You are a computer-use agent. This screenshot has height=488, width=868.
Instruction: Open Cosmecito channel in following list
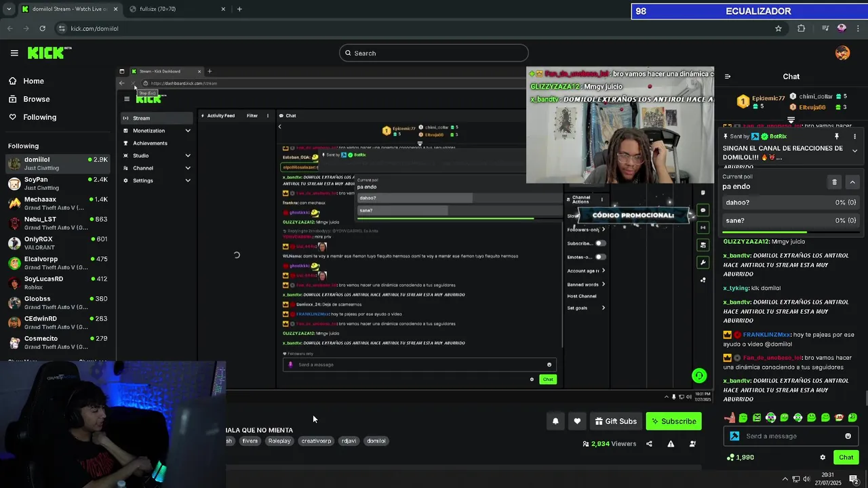tap(58, 342)
